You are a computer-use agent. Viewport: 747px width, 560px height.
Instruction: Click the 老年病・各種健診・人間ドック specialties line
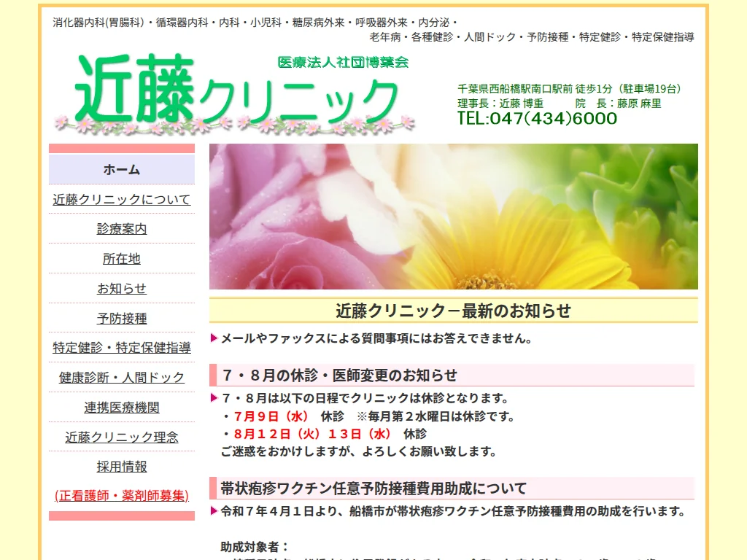tap(532, 36)
